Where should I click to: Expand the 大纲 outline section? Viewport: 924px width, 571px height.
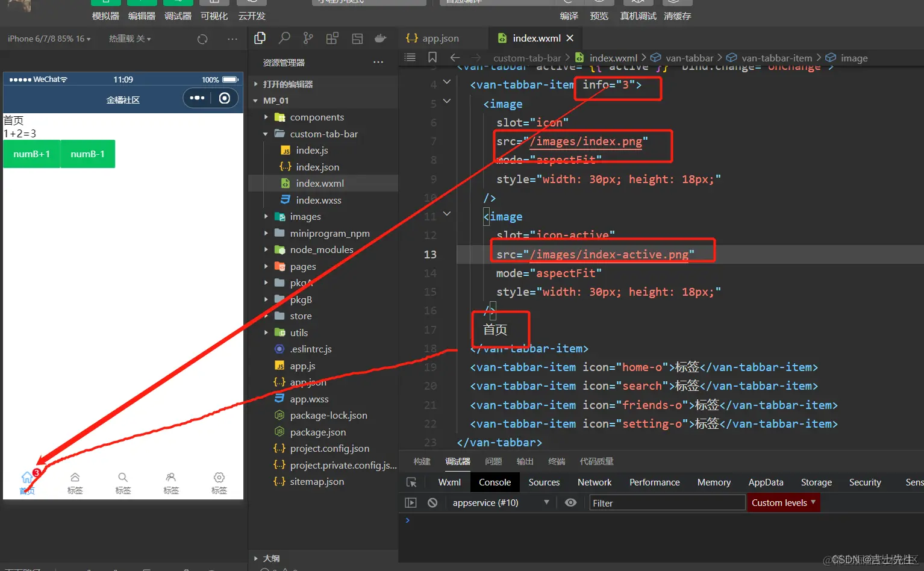[x=323, y=558]
